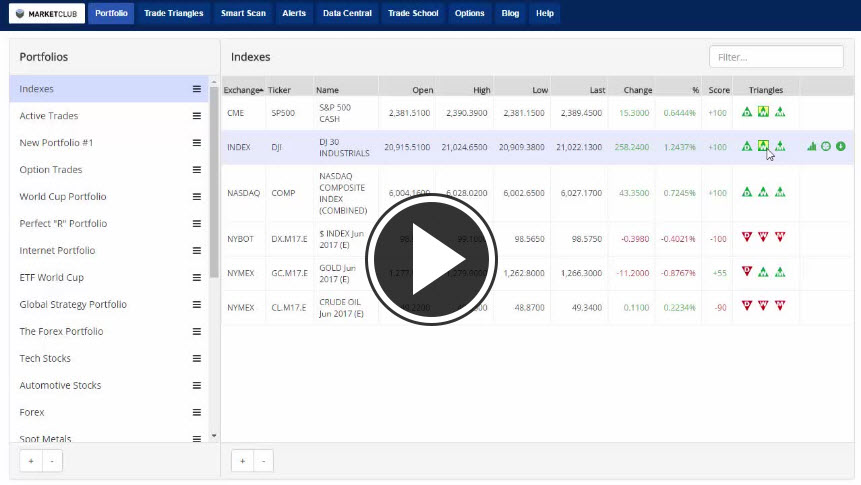
Task: Open the hamburger menu for Active Trades
Action: pyautogui.click(x=197, y=116)
